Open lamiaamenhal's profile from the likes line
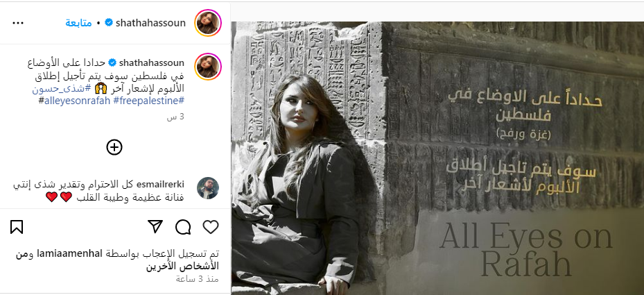The height and width of the screenshot is (295, 644). click(x=69, y=253)
